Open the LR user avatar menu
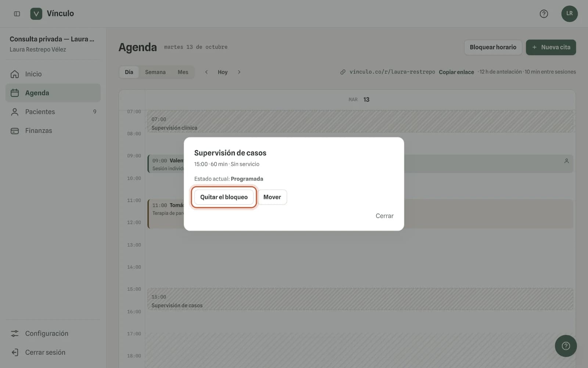The width and height of the screenshot is (588, 368). [x=569, y=14]
